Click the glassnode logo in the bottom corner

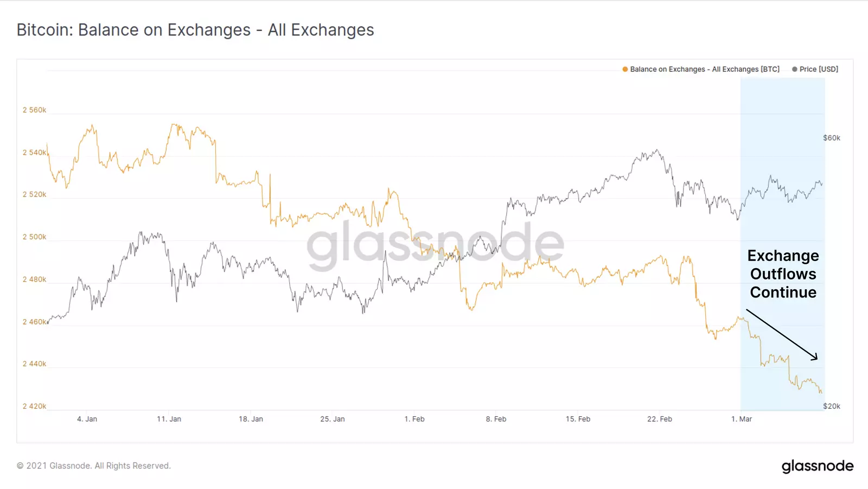tap(817, 466)
